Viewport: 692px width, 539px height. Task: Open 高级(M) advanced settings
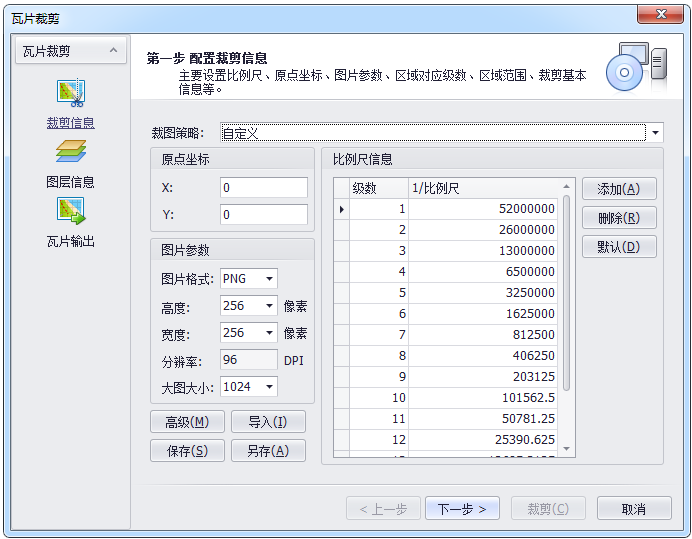[x=187, y=422]
